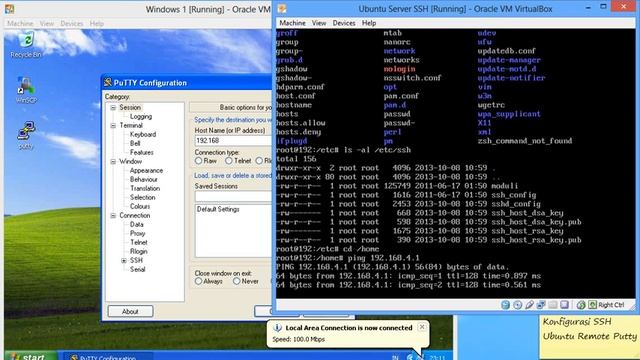Collapse the Terminal tree node

tap(113, 126)
